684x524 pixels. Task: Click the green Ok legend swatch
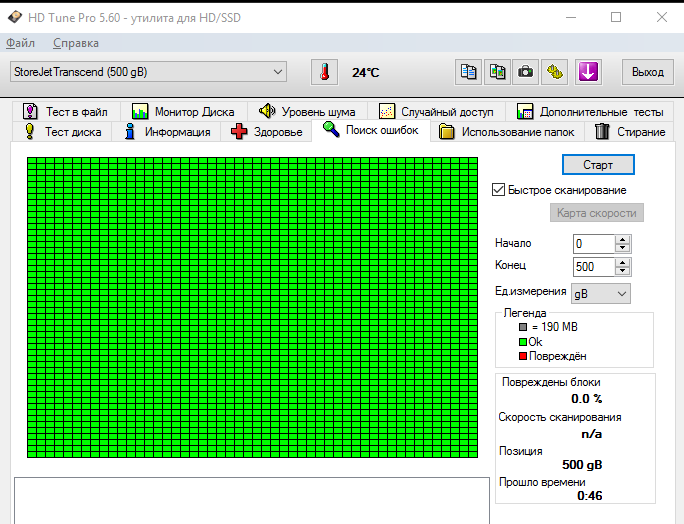[x=522, y=341]
